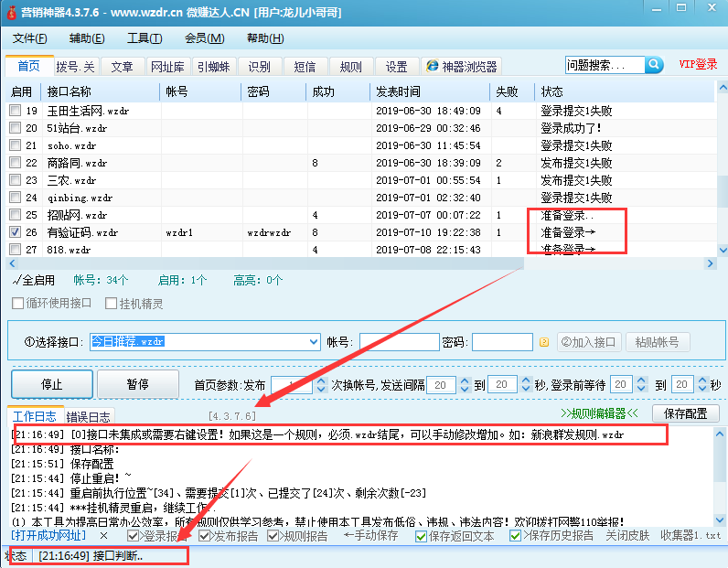Enable row 22 商路同.wzdr checkbox
728x568 pixels.
tap(16, 162)
